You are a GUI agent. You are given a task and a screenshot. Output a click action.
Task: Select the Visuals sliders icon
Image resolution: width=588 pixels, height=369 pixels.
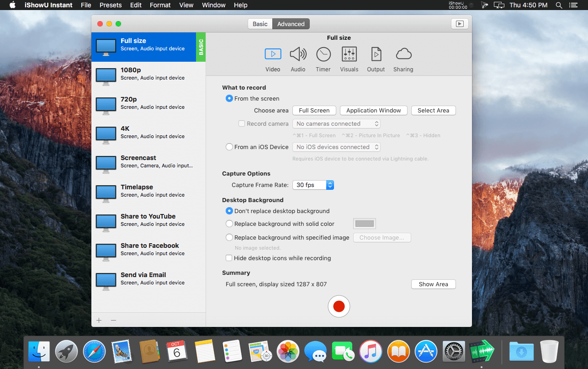(x=349, y=55)
